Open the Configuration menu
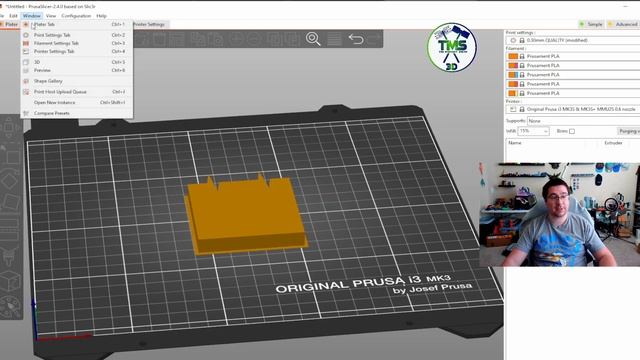 tap(76, 16)
